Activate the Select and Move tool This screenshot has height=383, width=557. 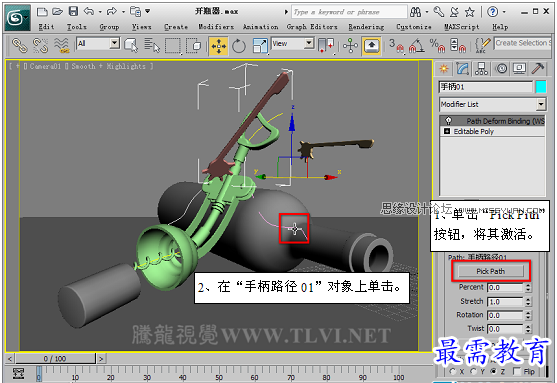[218, 46]
